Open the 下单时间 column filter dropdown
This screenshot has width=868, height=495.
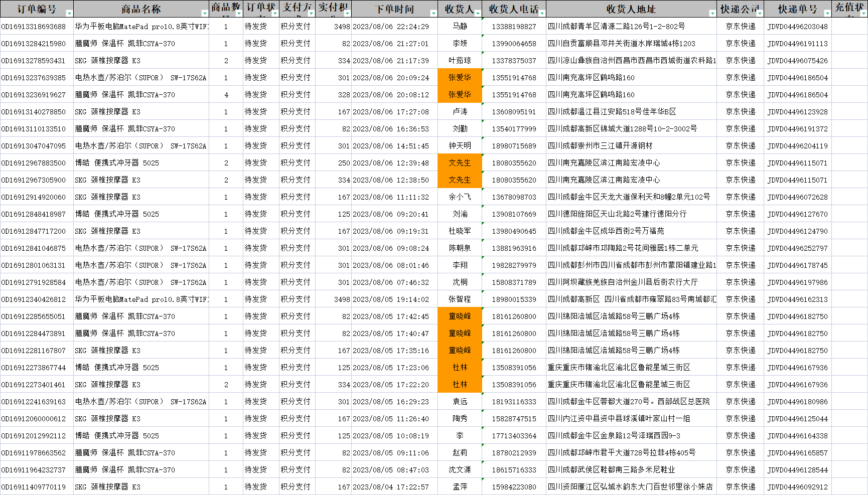tap(433, 14)
